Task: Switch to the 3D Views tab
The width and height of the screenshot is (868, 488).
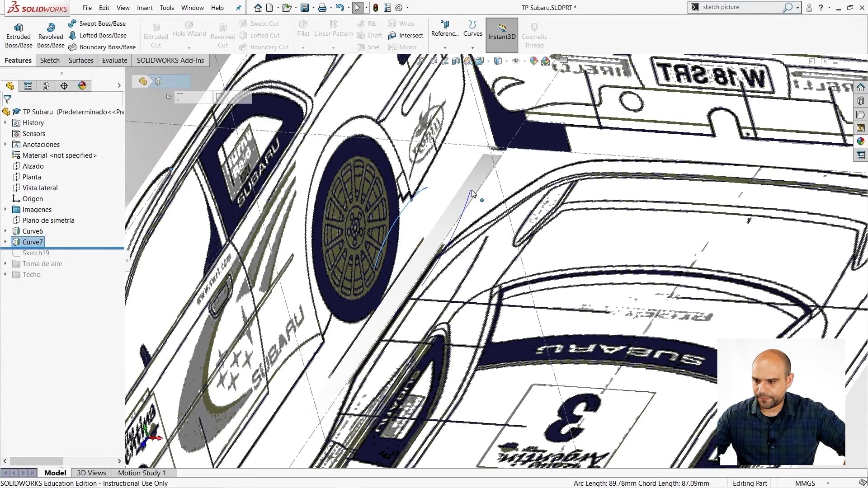Action: click(91, 473)
